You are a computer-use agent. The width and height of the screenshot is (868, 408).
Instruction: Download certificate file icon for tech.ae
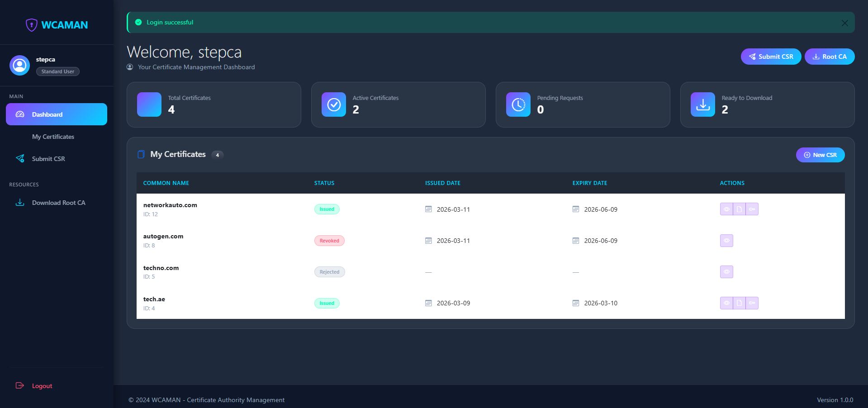point(739,303)
